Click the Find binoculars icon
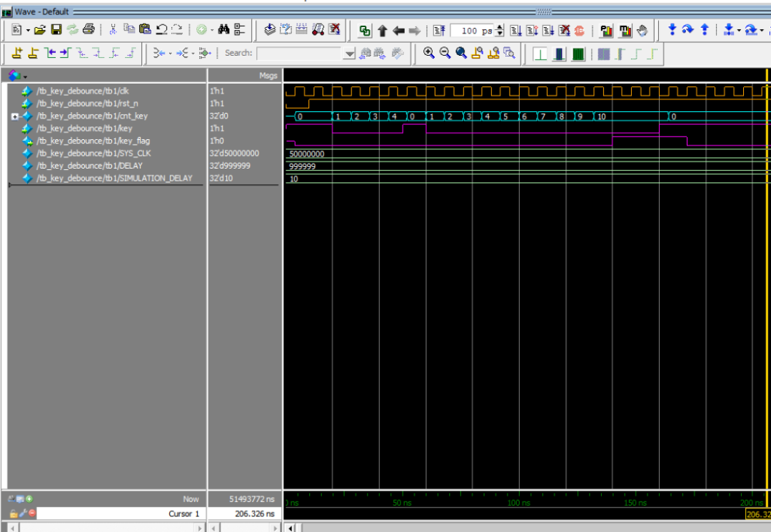 click(x=223, y=30)
